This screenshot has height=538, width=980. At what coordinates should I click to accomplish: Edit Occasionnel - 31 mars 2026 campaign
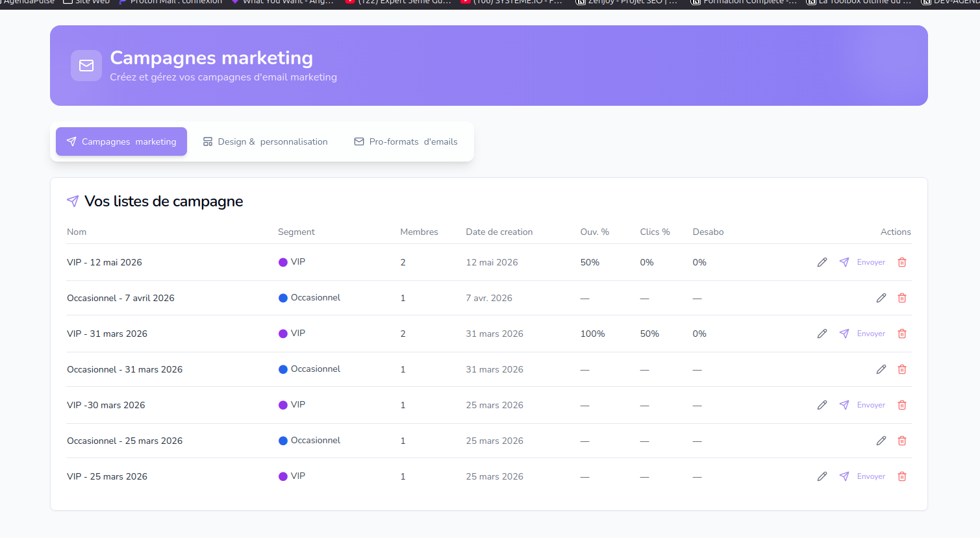[881, 369]
